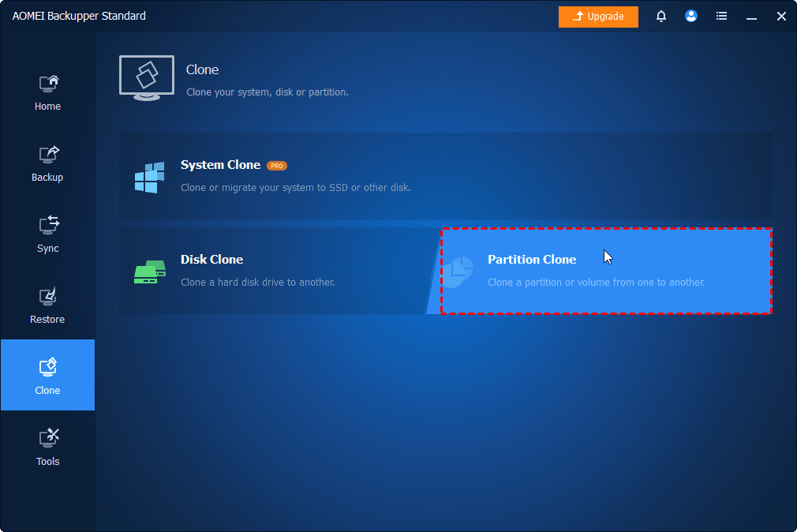Click 'Clone a hard disk drive to another.' text
797x532 pixels.
coord(258,283)
